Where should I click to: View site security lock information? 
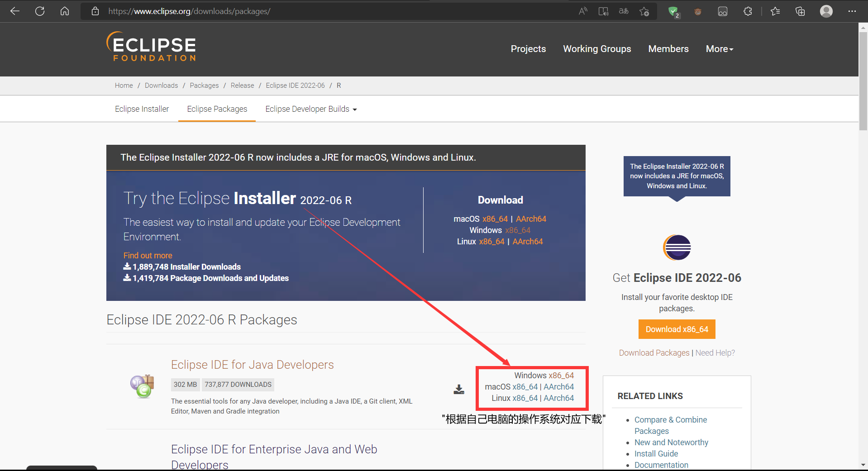tap(95, 11)
